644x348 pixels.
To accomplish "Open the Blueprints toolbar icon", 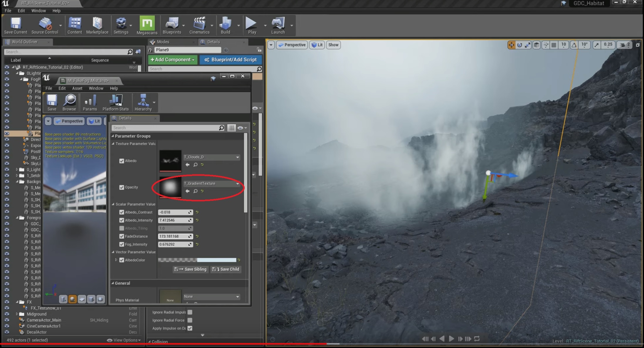I will [x=172, y=26].
